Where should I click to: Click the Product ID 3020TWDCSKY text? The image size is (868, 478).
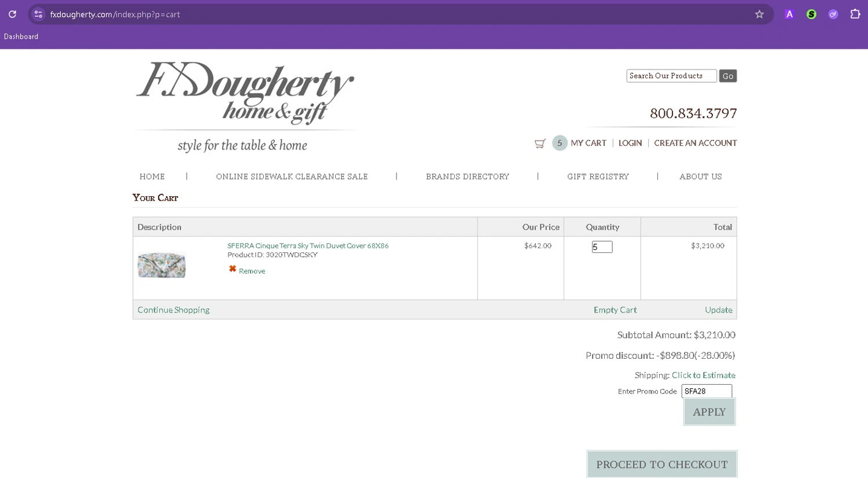tap(273, 255)
